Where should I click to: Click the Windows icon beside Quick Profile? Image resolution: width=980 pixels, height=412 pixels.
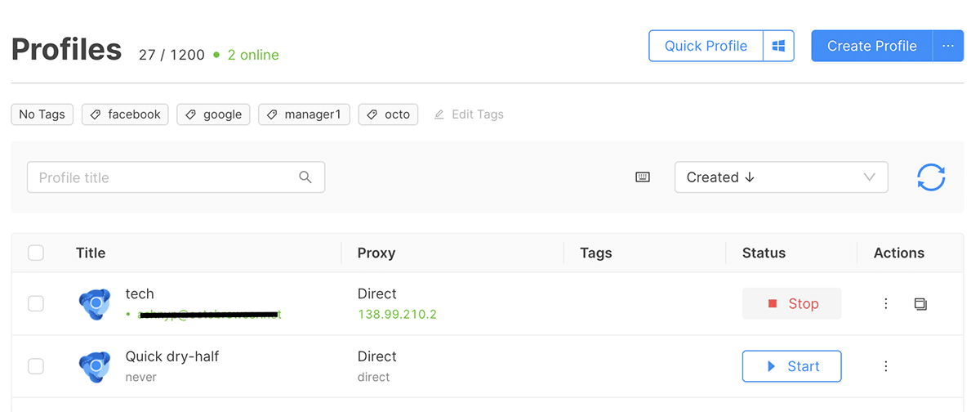pyautogui.click(x=778, y=47)
